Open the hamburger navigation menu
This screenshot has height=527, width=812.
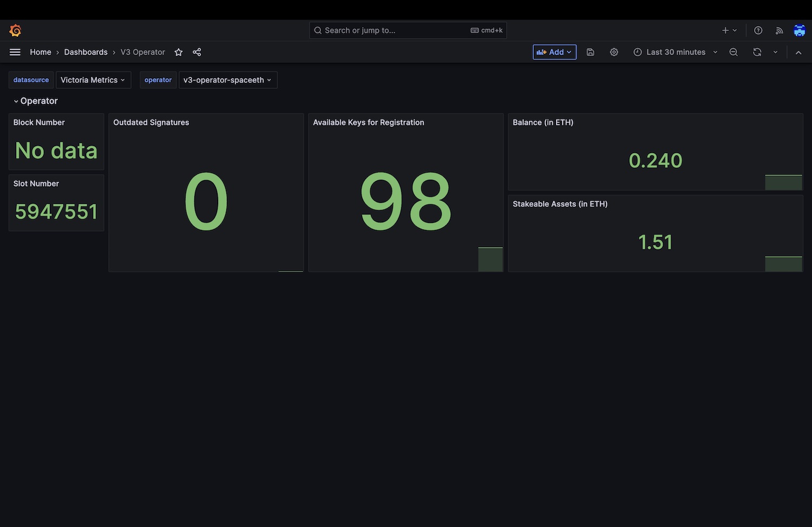(15, 52)
